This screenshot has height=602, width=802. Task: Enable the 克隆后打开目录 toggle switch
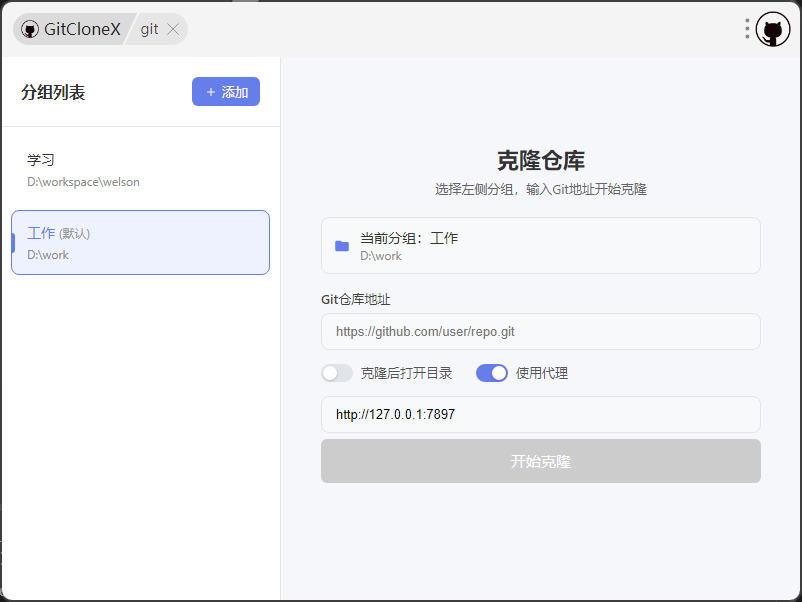[337, 373]
